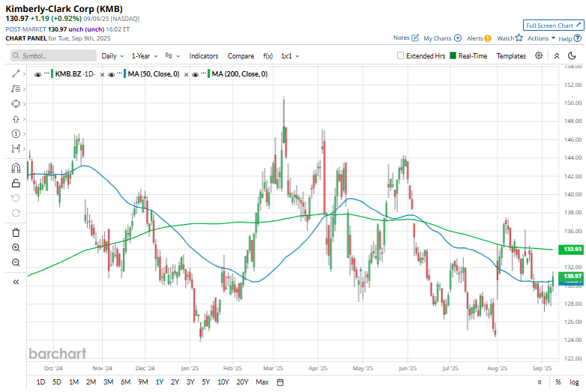The image size is (586, 392).
Task: Click the MA 50 blue color swatch
Action: pos(125,74)
